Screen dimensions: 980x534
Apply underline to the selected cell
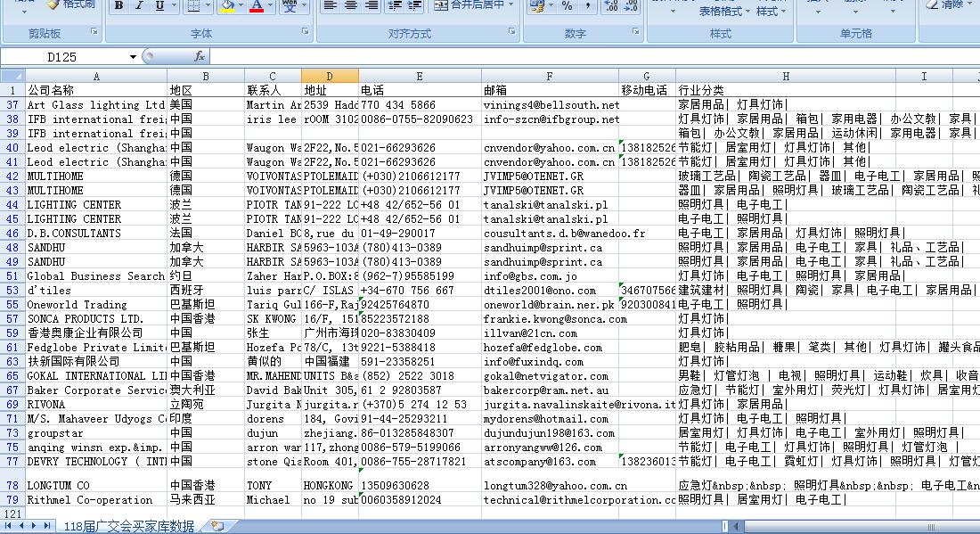(x=159, y=5)
